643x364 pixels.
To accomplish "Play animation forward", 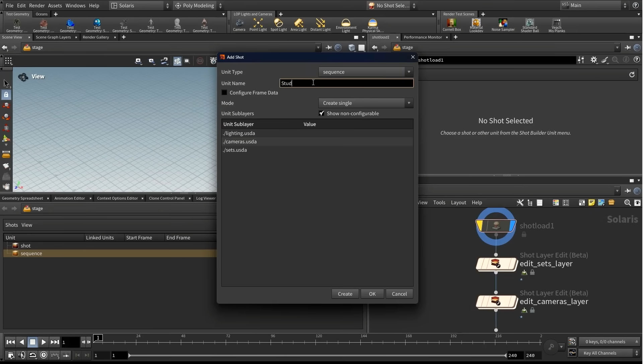I will (x=44, y=342).
